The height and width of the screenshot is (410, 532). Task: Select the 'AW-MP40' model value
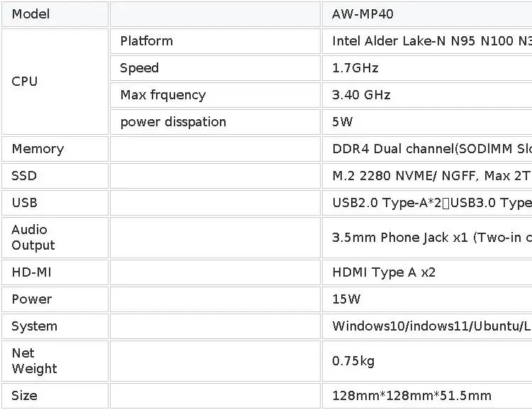[x=362, y=14]
